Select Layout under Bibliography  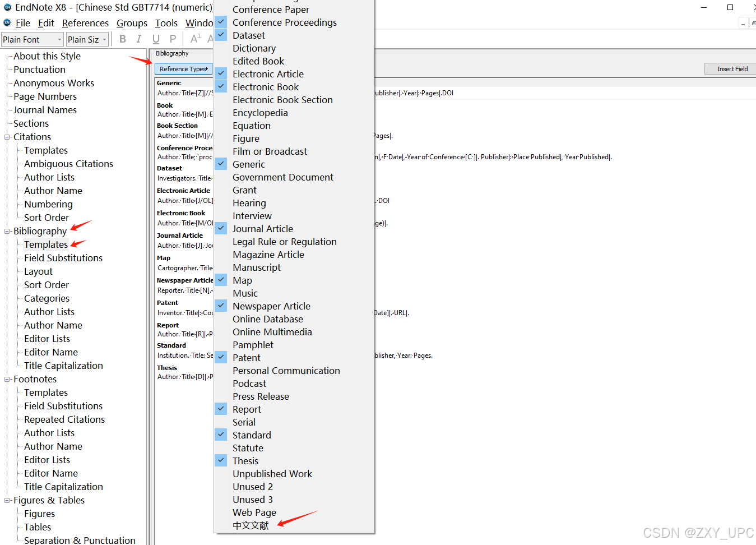pos(38,271)
